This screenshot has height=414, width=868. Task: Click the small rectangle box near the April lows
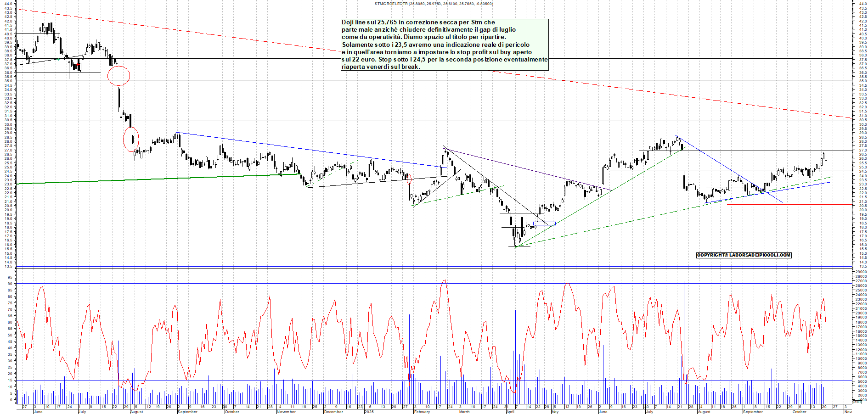click(544, 224)
